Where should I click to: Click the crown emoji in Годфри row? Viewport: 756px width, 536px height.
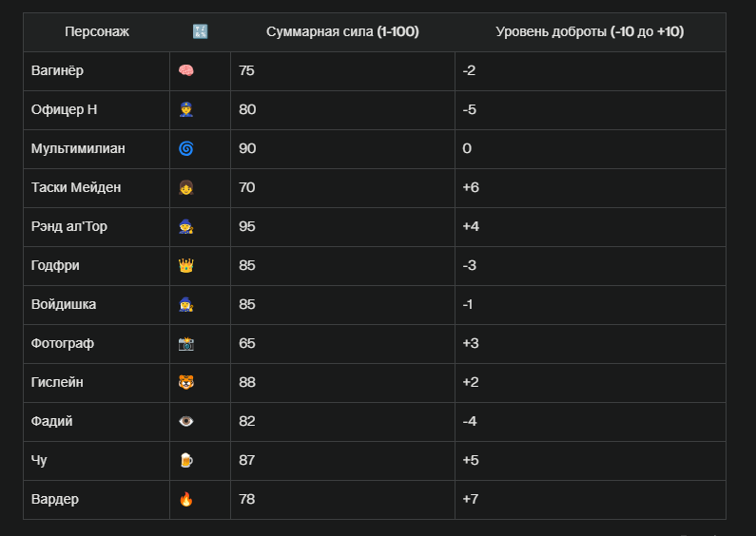(x=186, y=265)
